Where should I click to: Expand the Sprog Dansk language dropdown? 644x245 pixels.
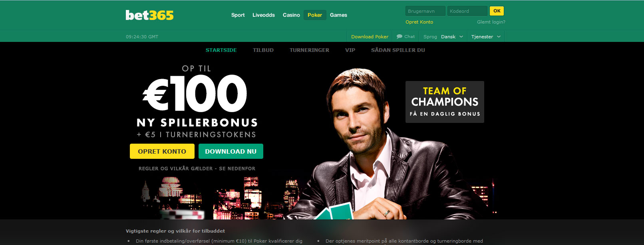pyautogui.click(x=443, y=36)
